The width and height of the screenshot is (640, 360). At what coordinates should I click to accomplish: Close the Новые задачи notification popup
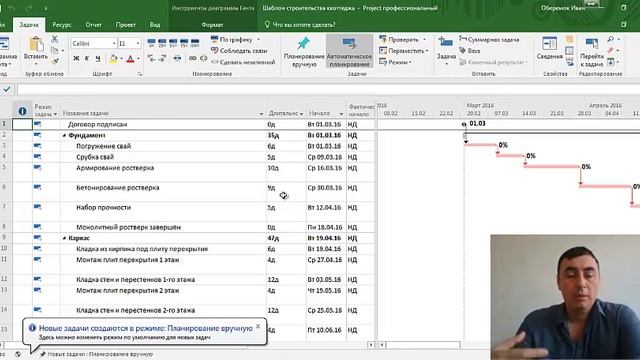(x=258, y=326)
